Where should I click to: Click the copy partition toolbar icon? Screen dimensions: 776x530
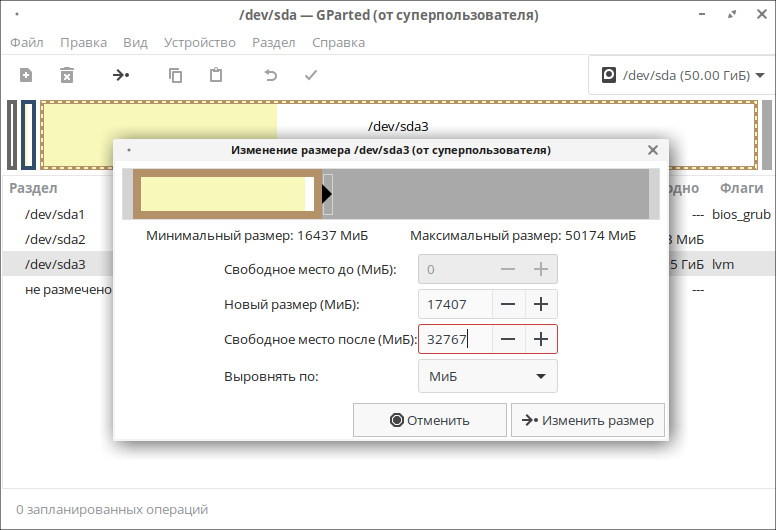[x=176, y=75]
